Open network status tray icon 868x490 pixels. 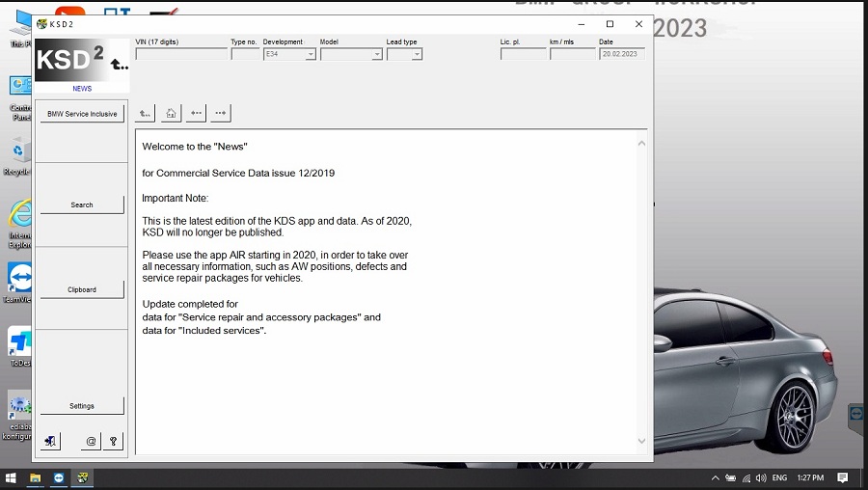pos(746,477)
